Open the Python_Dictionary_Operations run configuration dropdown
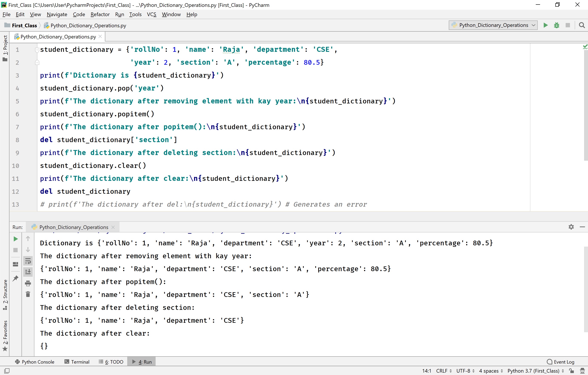 pyautogui.click(x=493, y=25)
